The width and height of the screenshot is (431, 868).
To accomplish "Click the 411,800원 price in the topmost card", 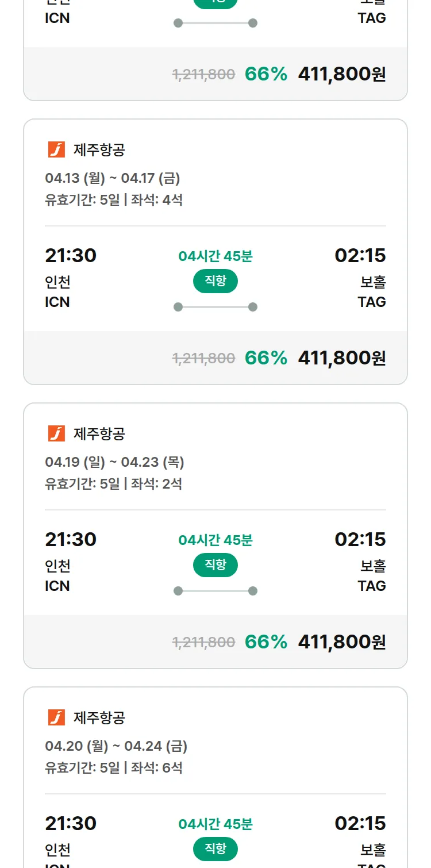I will pyautogui.click(x=342, y=74).
